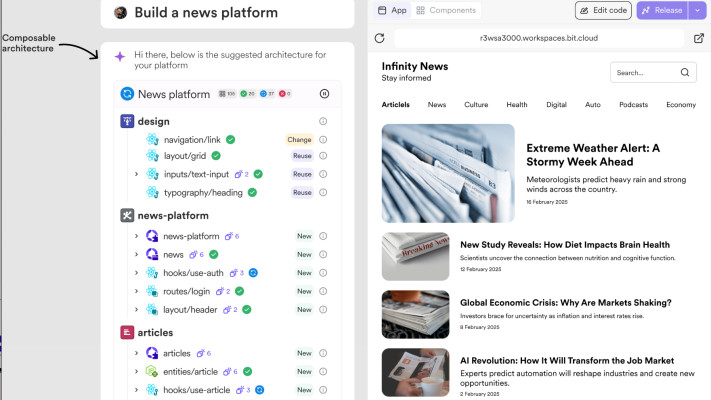This screenshot has height=400, width=711.
Task: Expand the layout/header row
Action: [x=136, y=310]
